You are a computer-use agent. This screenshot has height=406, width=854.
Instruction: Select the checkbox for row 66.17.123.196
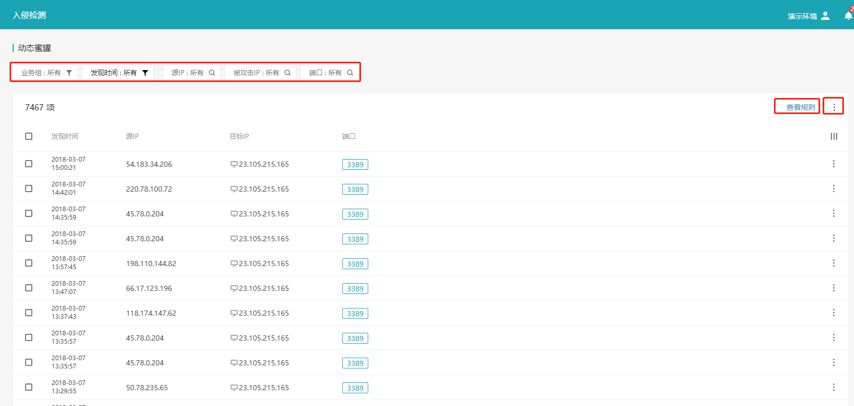(29, 289)
